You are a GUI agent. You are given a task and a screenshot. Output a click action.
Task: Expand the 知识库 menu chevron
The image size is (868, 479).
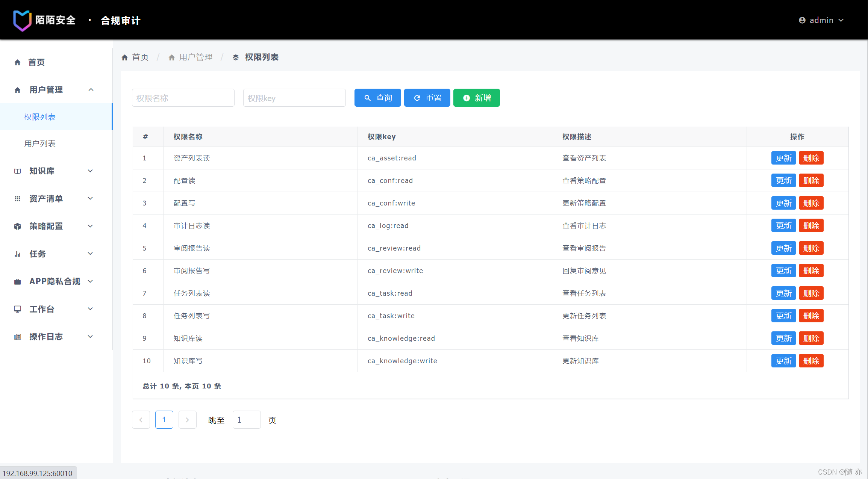coord(90,171)
